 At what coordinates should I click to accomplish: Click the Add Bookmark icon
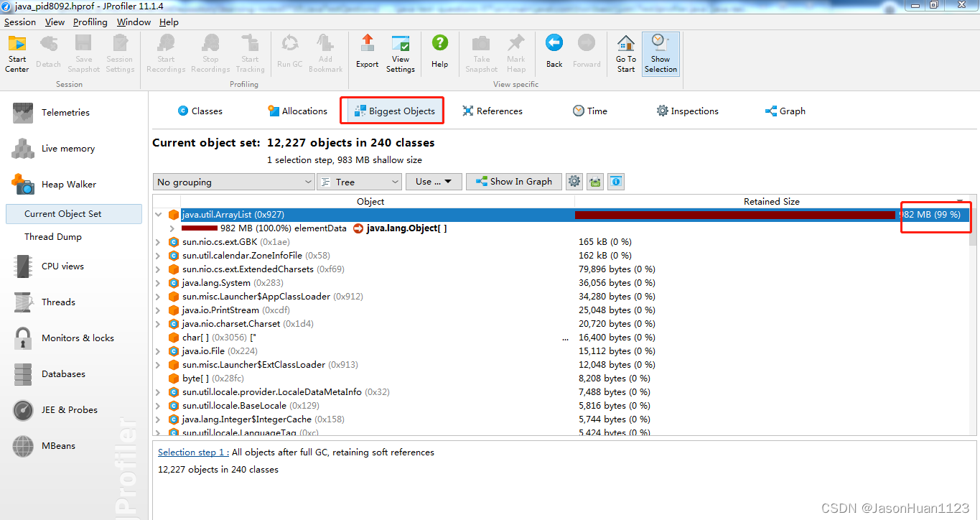(x=326, y=54)
